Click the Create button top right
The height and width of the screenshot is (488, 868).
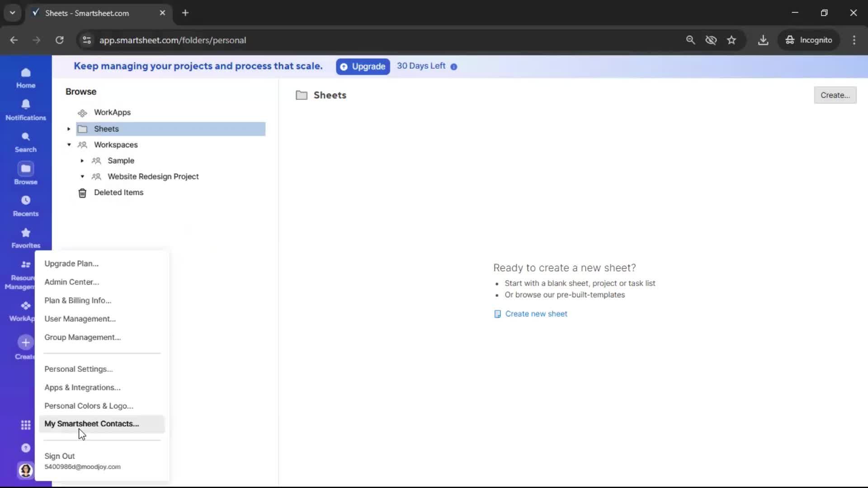coord(835,95)
